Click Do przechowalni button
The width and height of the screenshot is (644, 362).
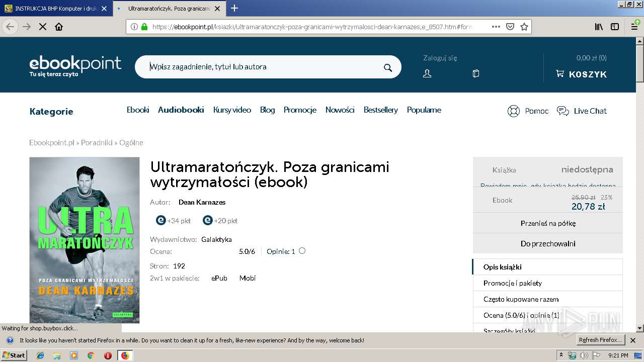pos(548,243)
